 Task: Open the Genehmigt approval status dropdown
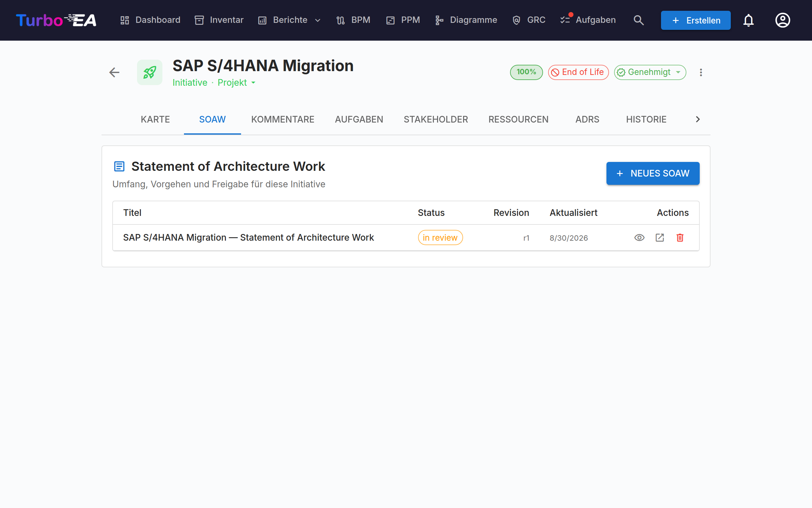(x=650, y=72)
